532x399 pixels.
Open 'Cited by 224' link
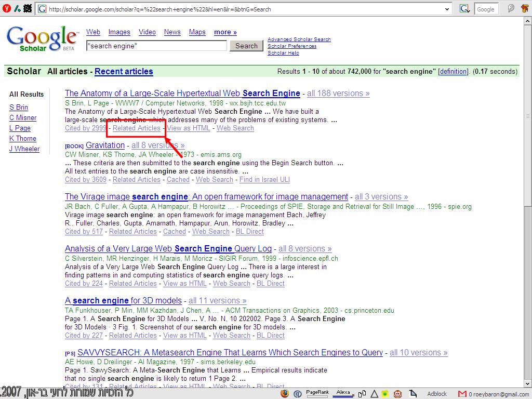point(84,284)
